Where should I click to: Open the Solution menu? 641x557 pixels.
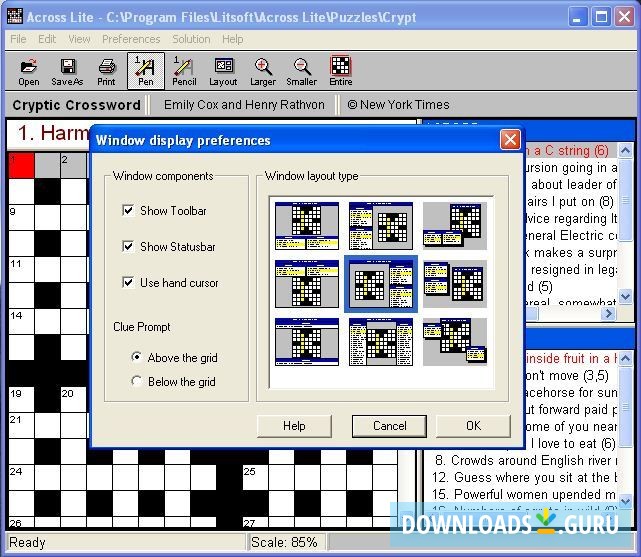point(191,39)
